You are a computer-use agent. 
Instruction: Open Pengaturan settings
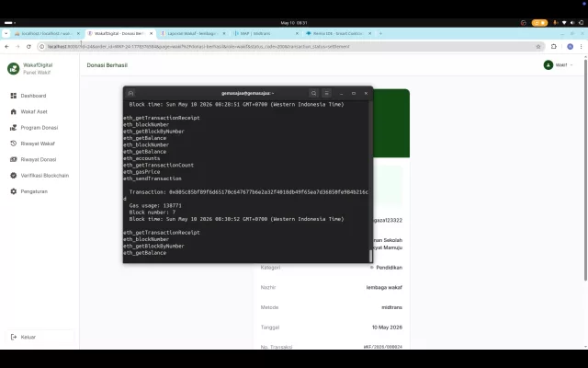34,191
